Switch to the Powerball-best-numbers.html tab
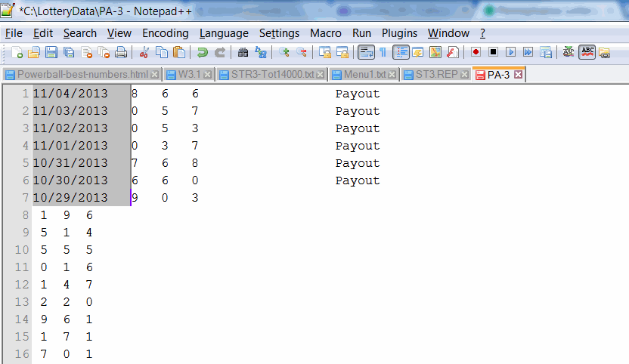This screenshot has height=364, width=629. [x=82, y=75]
